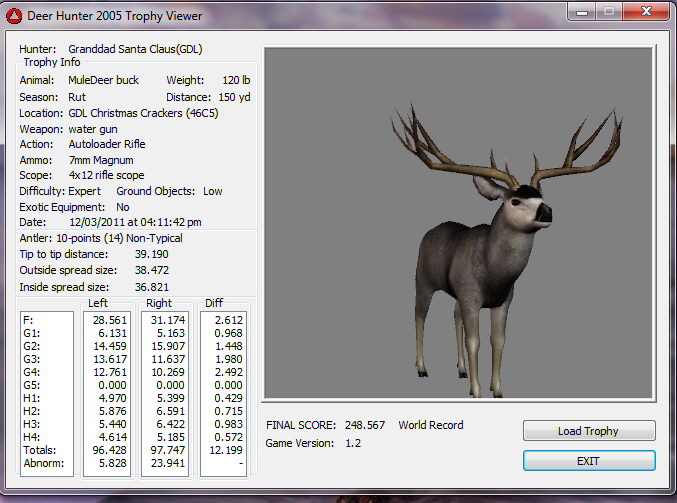677x503 pixels.
Task: Click the final score value 248.567
Action: [362, 425]
